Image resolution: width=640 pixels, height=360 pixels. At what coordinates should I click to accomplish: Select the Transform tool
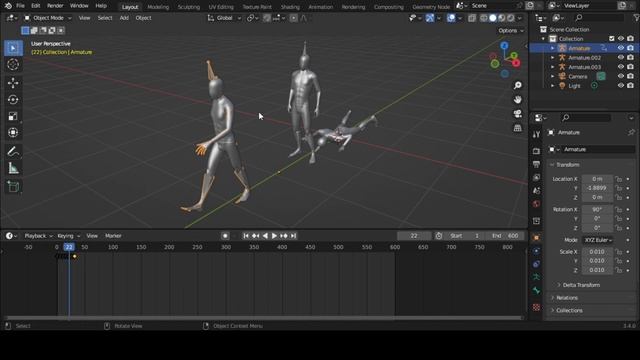point(13,133)
